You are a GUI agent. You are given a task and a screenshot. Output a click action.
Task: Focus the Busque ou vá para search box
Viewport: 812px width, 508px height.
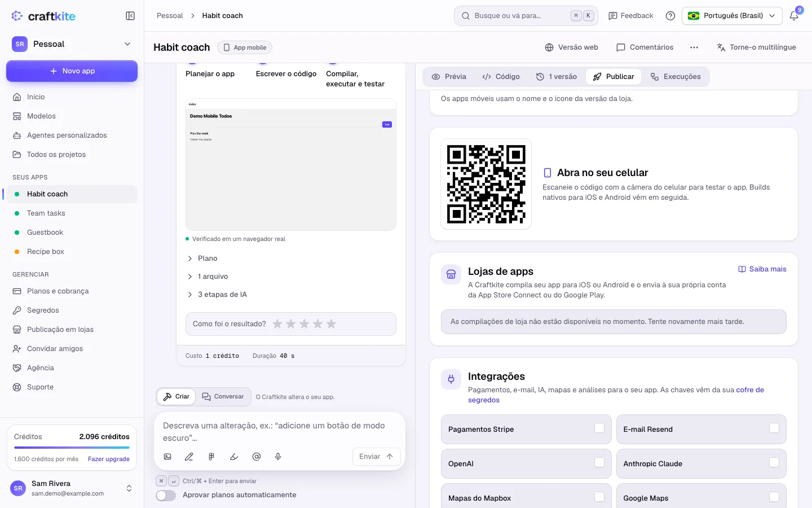526,16
